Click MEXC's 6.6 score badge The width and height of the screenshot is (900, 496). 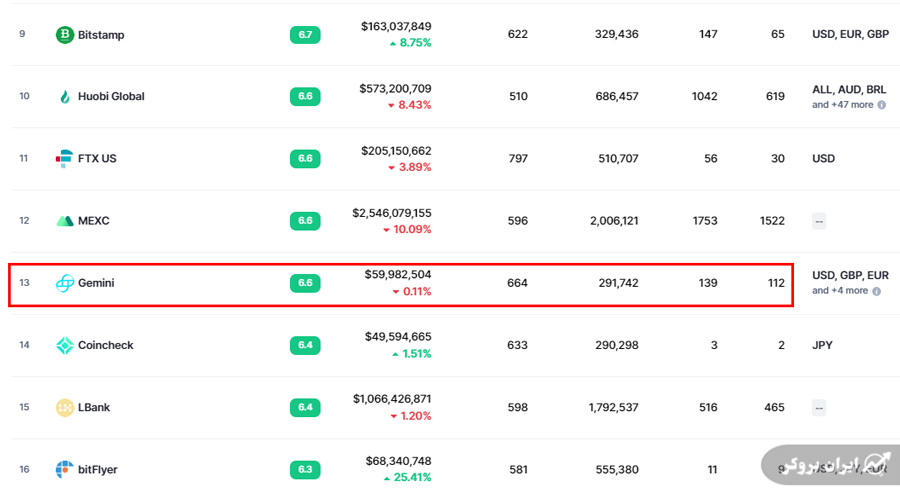[x=305, y=221]
